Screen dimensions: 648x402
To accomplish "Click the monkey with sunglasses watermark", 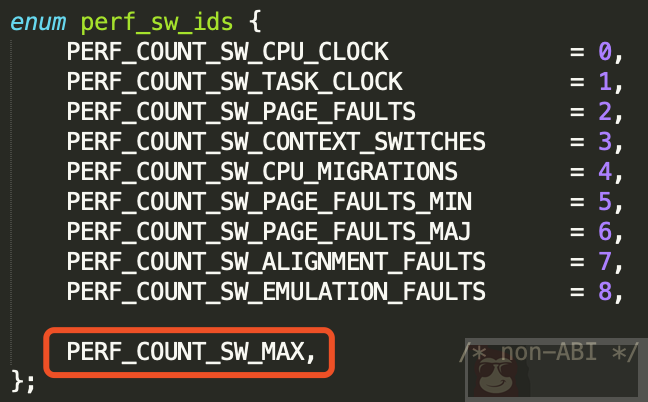I will pos(498,375).
